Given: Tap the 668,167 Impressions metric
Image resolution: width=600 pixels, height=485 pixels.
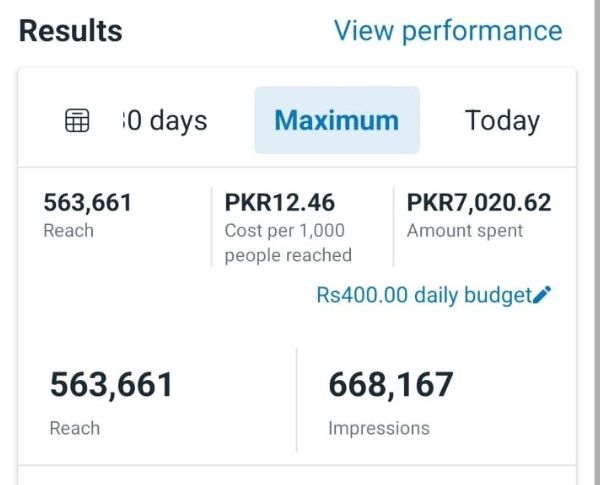Looking at the screenshot, I should pyautogui.click(x=391, y=385).
